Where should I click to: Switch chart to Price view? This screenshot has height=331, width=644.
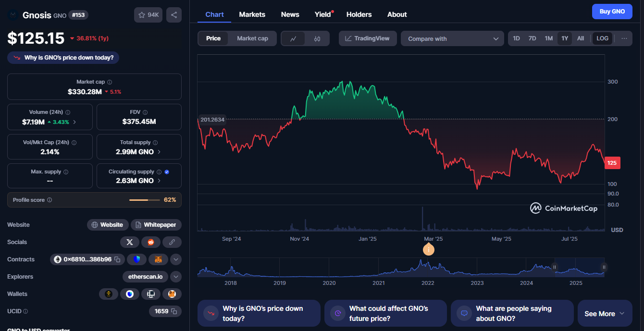(x=213, y=38)
